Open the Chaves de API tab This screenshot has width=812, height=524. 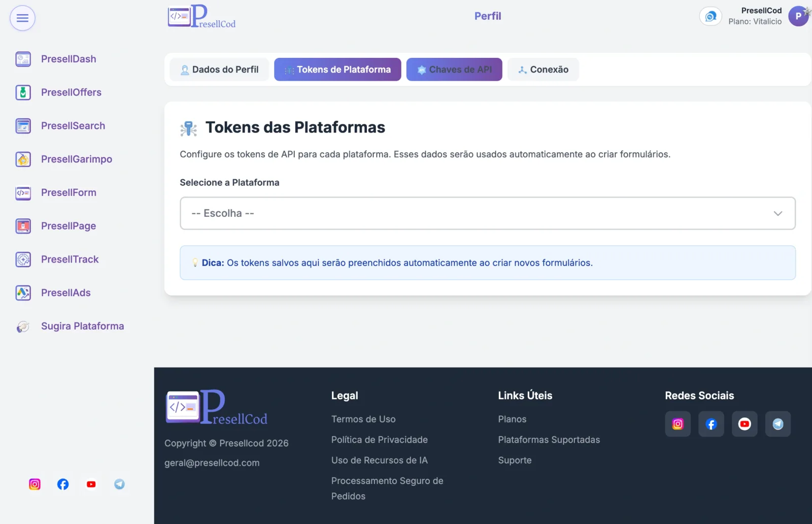point(454,70)
